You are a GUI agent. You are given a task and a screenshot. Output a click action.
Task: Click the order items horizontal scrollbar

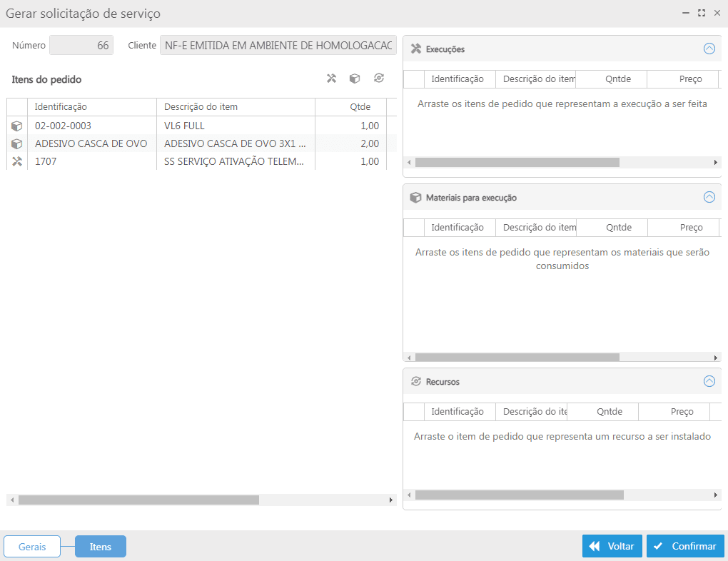138,500
